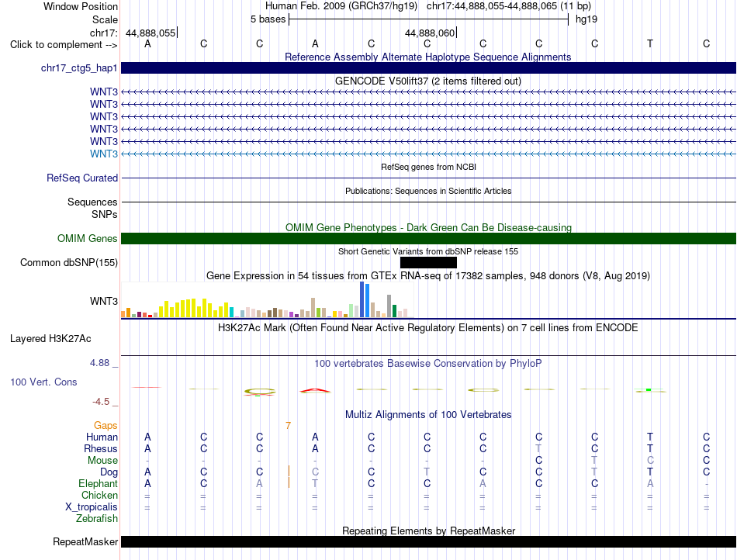Viewport: 737px width, 560px height.
Task: Open the GTEx Gene Expression track title
Action: click(x=428, y=276)
